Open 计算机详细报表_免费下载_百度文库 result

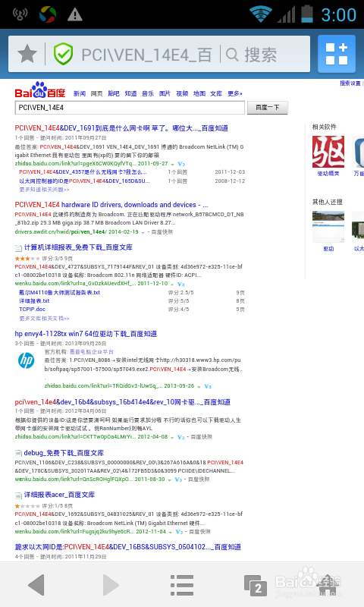click(x=78, y=247)
